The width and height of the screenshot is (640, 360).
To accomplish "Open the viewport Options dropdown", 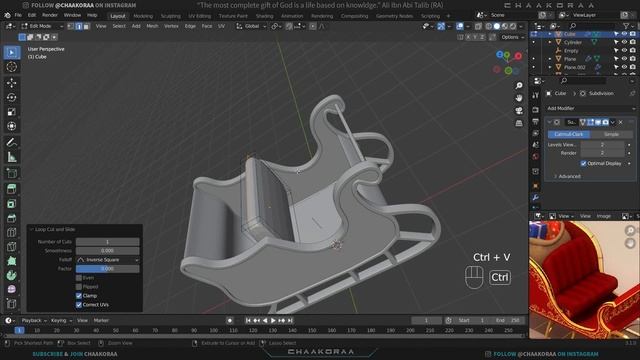I will click(x=513, y=37).
